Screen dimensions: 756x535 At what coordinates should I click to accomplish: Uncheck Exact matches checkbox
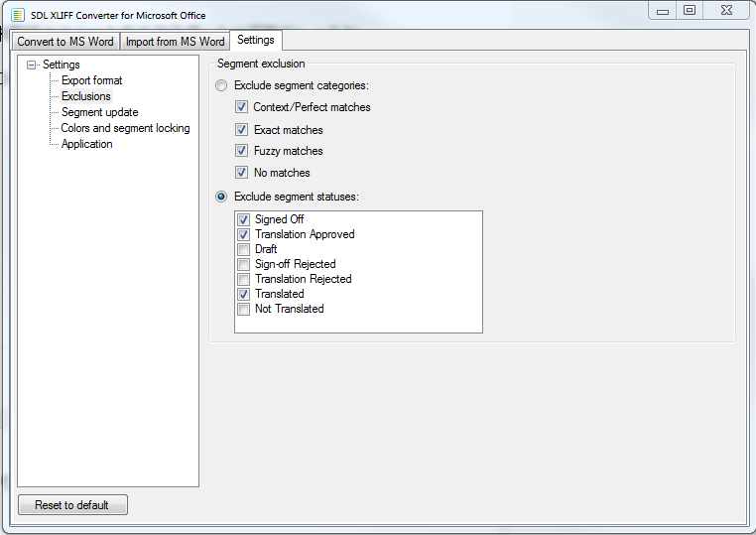[x=241, y=130]
